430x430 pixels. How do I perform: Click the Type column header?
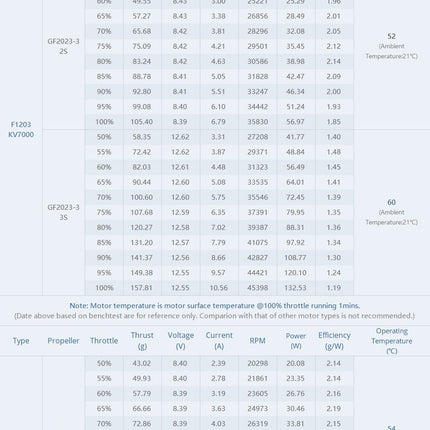pos(21,341)
